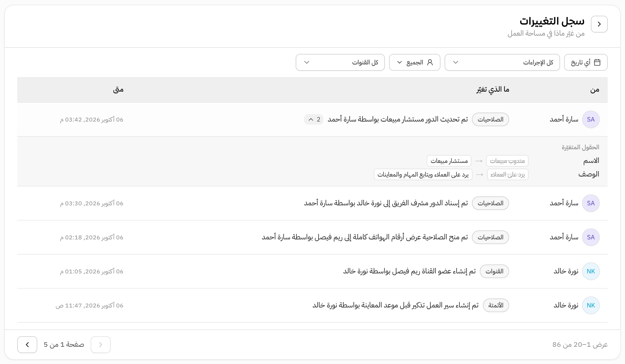Click الصلاحيات tag on إسناد الدور row
This screenshot has height=364, width=625.
(x=490, y=203)
